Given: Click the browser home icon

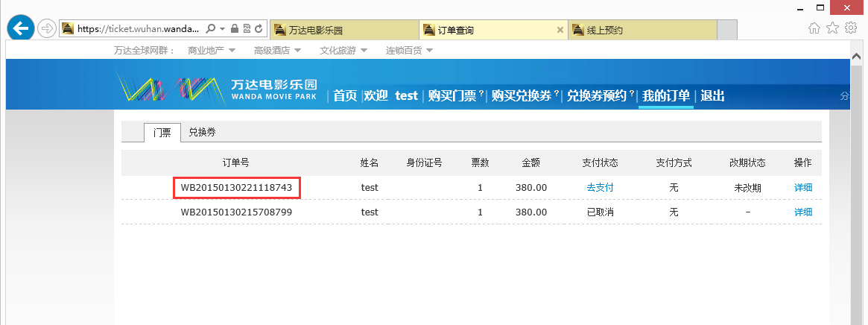Looking at the screenshot, I should click(814, 28).
